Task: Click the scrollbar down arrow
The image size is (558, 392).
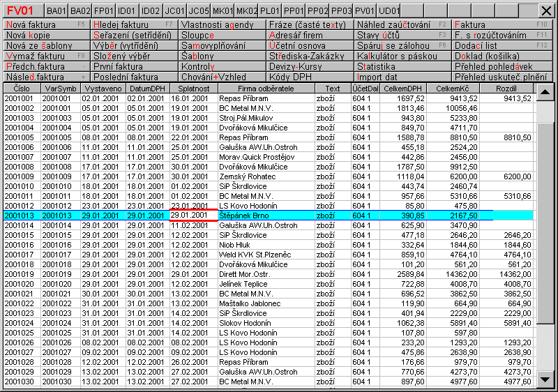Action: pos(545,379)
